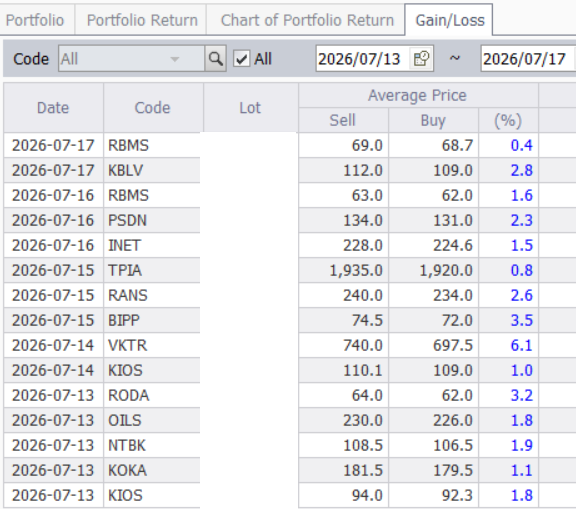Select the RODA code cell
This screenshot has height=509, width=580.
click(152, 395)
